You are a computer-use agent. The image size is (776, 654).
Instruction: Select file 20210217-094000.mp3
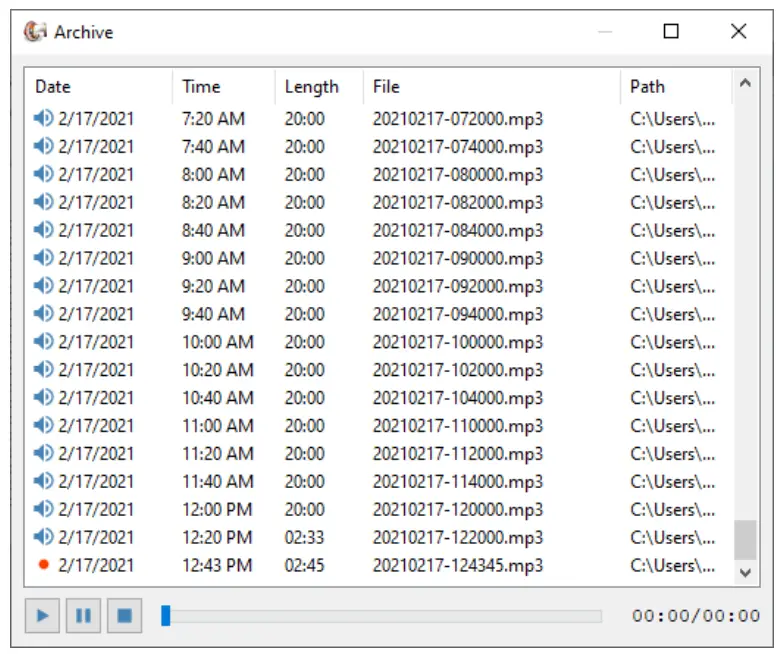pos(458,314)
